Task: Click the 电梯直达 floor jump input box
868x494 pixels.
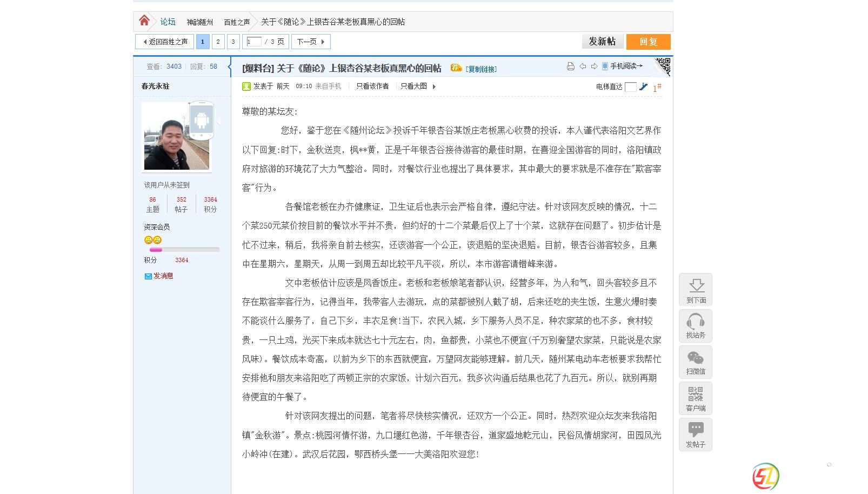Action: [x=630, y=87]
